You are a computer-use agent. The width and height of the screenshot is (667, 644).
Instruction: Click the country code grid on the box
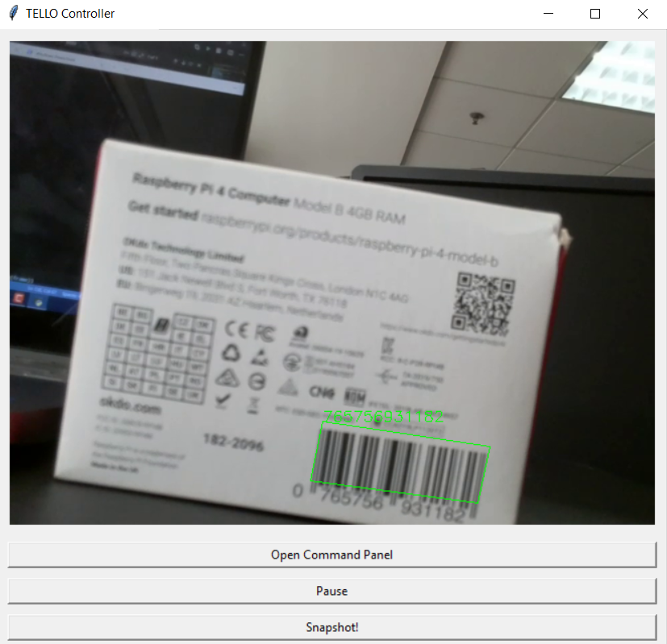coord(157,351)
